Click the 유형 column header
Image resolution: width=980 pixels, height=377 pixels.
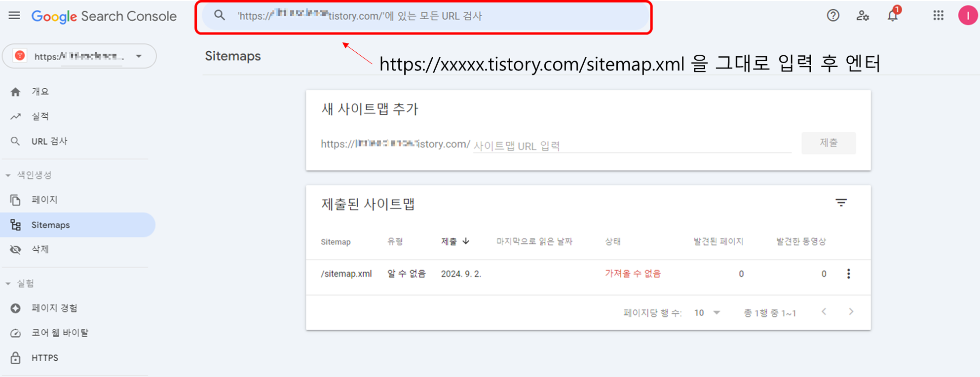click(395, 241)
